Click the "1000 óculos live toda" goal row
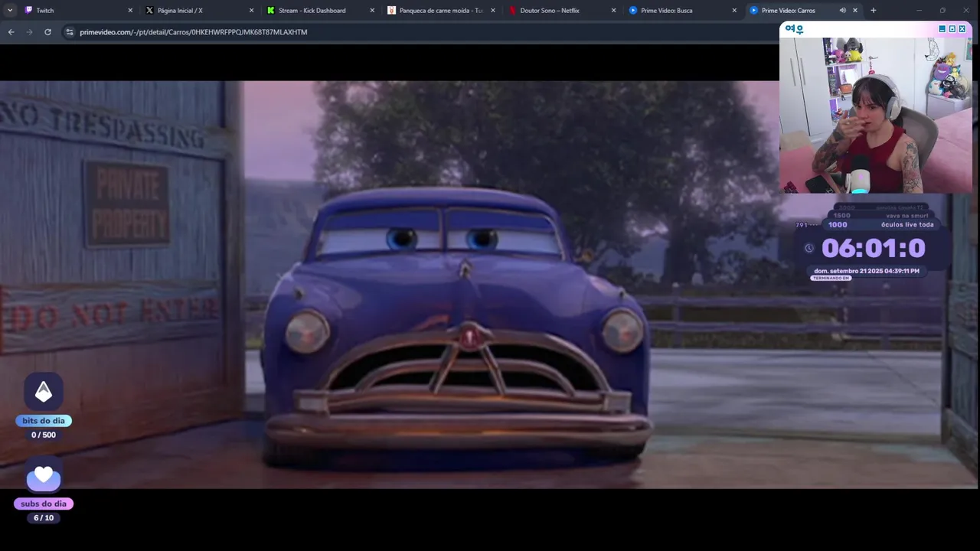Viewport: 980px width, 551px height. [880, 225]
